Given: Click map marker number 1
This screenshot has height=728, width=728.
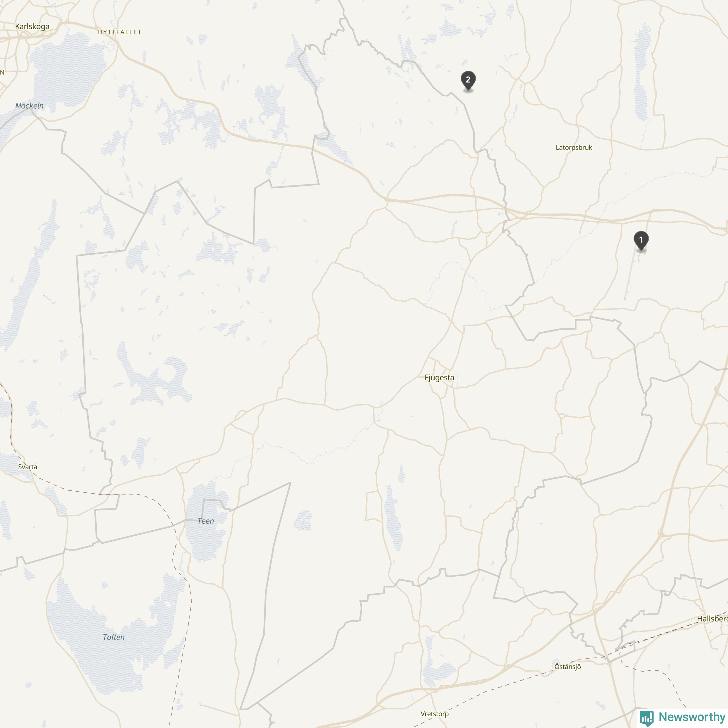Looking at the screenshot, I should coord(641,240).
